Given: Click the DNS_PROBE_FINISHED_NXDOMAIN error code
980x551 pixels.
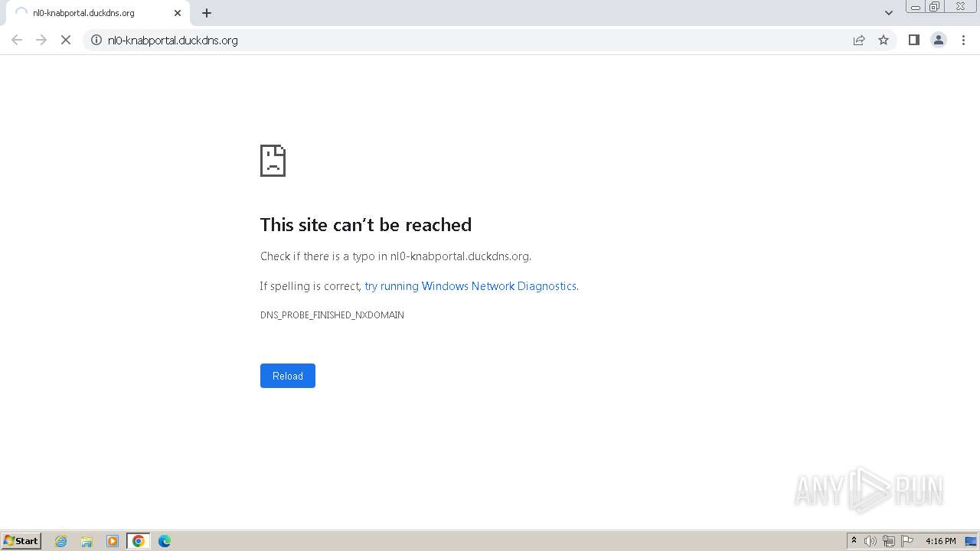Looking at the screenshot, I should [x=332, y=315].
